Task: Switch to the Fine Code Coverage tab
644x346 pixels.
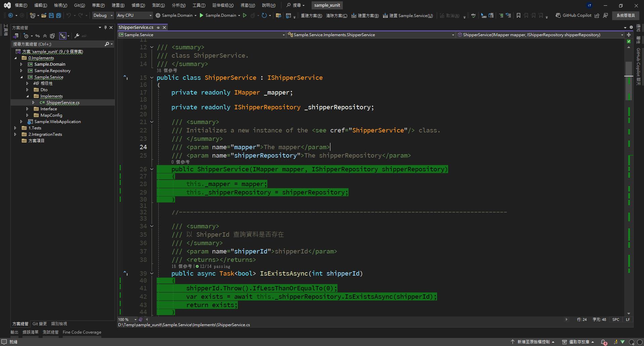Action: point(82,332)
